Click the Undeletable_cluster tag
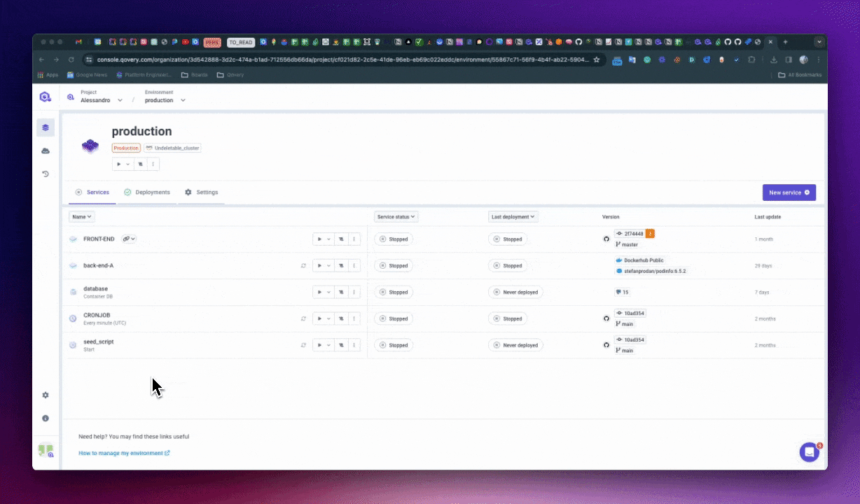 pyautogui.click(x=172, y=148)
